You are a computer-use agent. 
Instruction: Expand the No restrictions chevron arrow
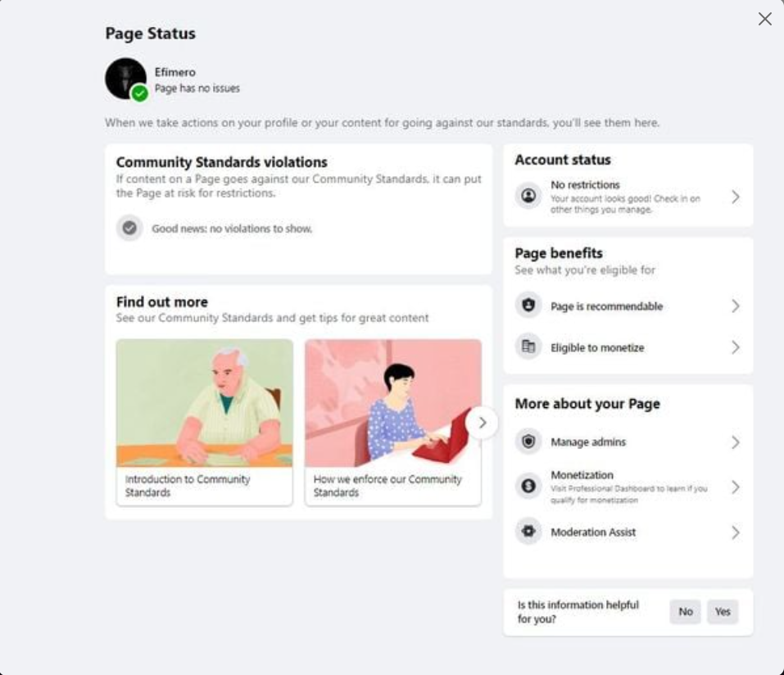(x=735, y=197)
